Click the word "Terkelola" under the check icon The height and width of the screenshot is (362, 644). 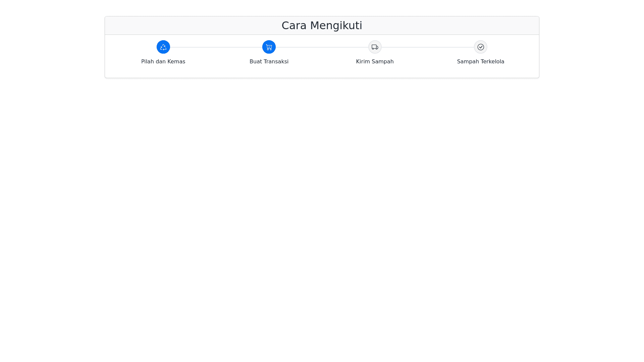coord(492,62)
